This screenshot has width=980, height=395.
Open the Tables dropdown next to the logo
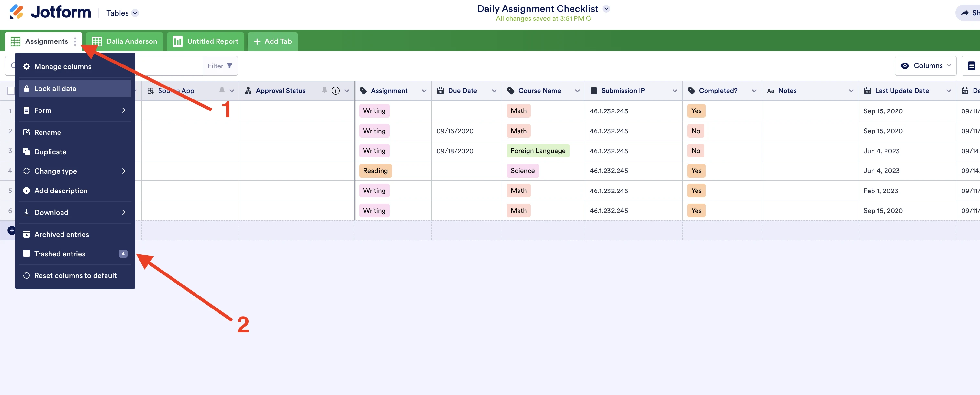pyautogui.click(x=122, y=13)
